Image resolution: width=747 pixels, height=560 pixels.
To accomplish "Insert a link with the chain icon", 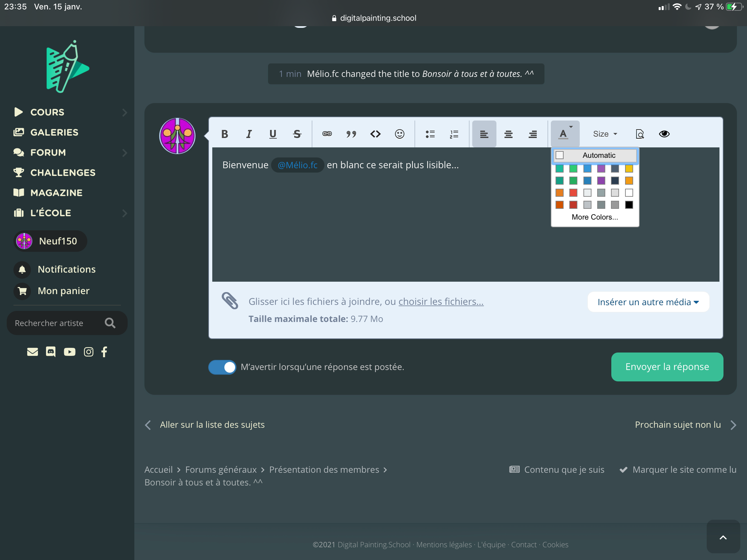I will [326, 134].
